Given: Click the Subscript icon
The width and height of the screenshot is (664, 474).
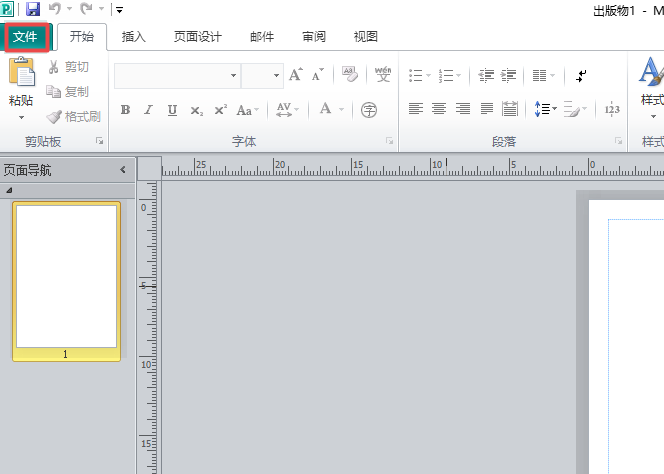Looking at the screenshot, I should (197, 110).
